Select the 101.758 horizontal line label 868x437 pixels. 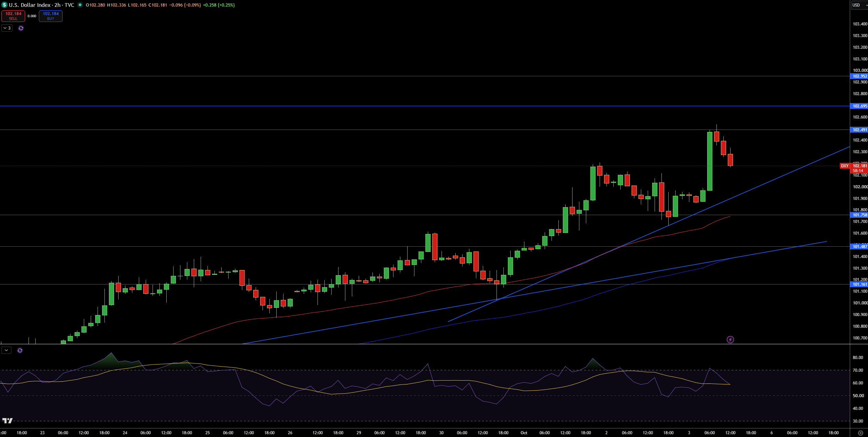[859, 215]
